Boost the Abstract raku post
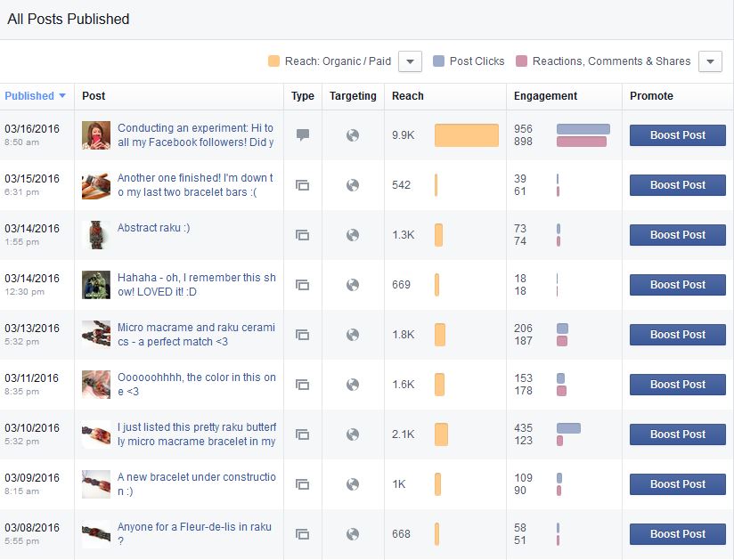Viewport: 734px width, 560px height. point(677,235)
